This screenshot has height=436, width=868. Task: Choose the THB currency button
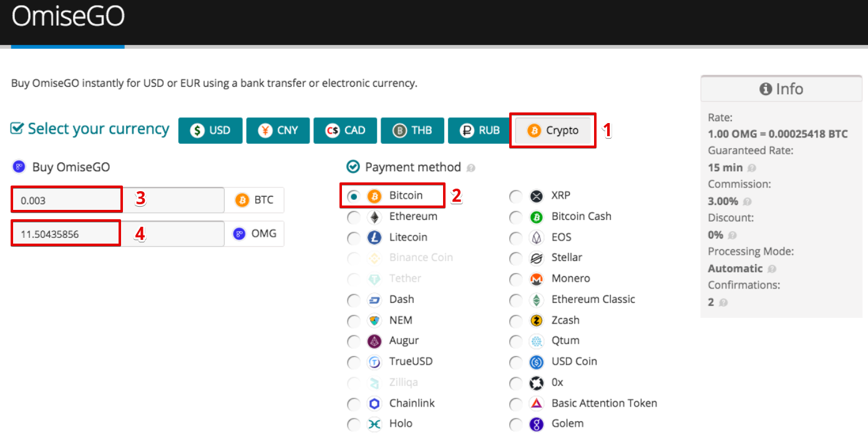click(x=412, y=131)
